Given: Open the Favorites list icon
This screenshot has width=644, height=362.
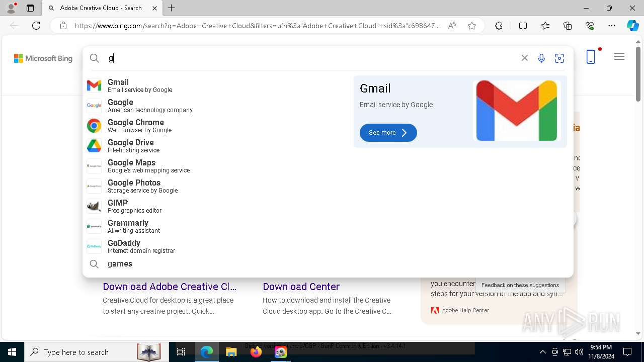Looking at the screenshot, I should (x=545, y=26).
